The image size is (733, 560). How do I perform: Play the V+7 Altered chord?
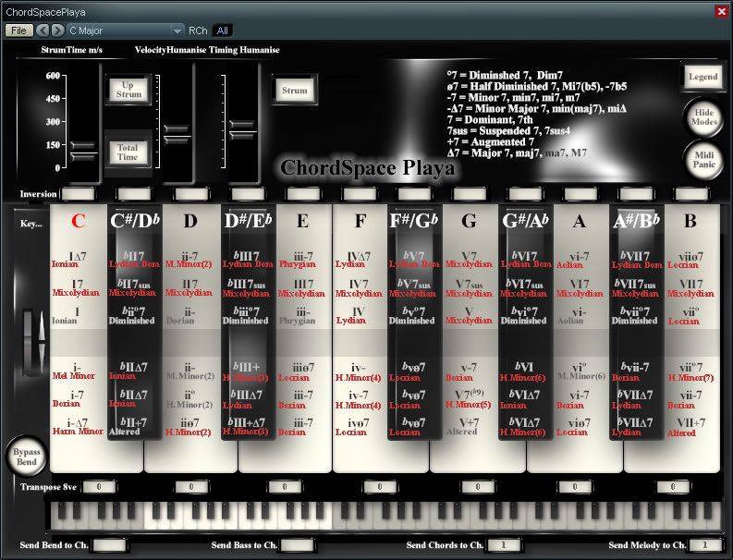(x=463, y=426)
